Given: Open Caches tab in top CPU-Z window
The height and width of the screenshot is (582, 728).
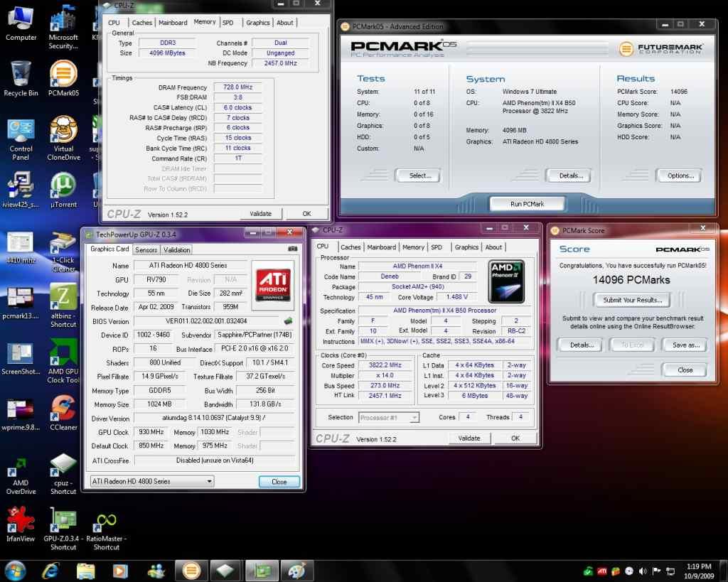Looking at the screenshot, I should 141,22.
